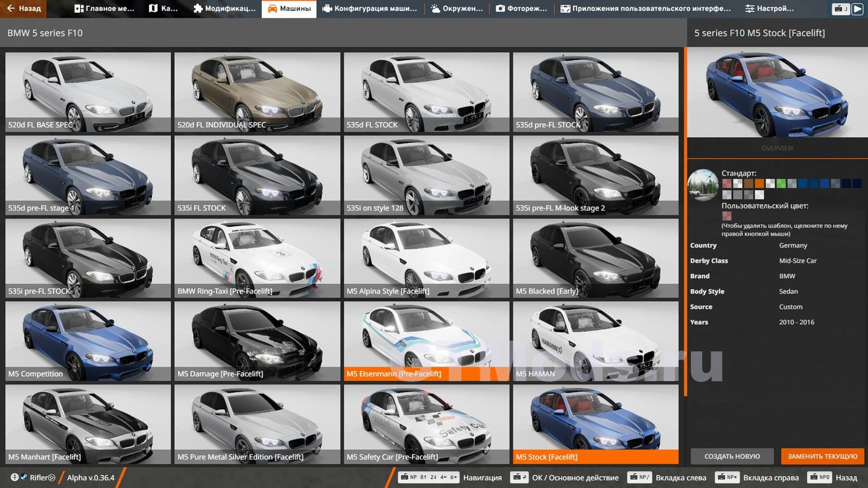This screenshot has height=488, width=868.
Task: Select M5 Blacked [Early] thumbnail
Action: click(x=595, y=258)
